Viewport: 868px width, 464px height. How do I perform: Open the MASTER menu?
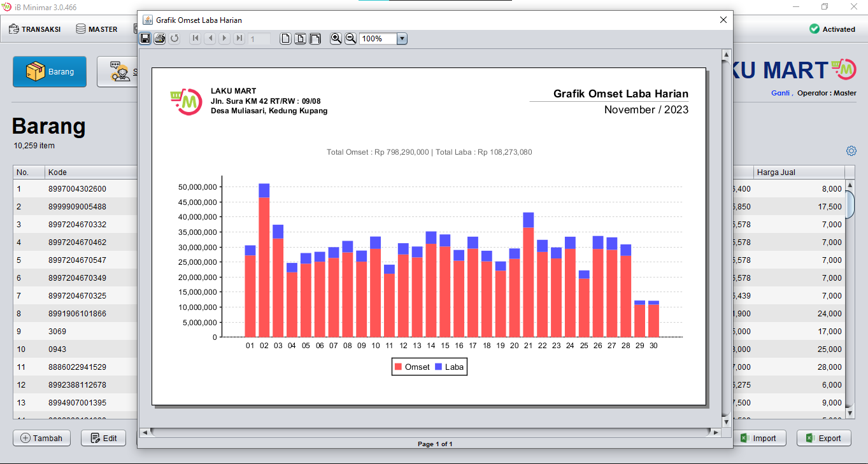coord(97,29)
